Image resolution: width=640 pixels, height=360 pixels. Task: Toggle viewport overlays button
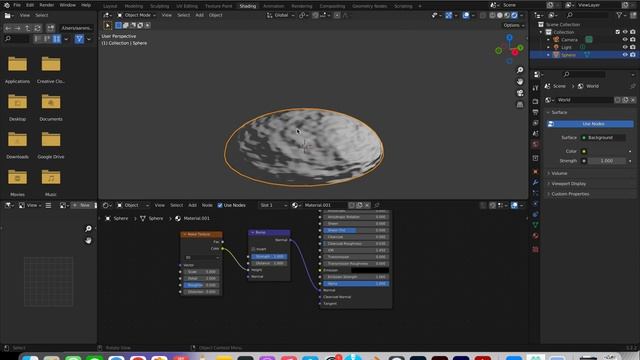466,15
